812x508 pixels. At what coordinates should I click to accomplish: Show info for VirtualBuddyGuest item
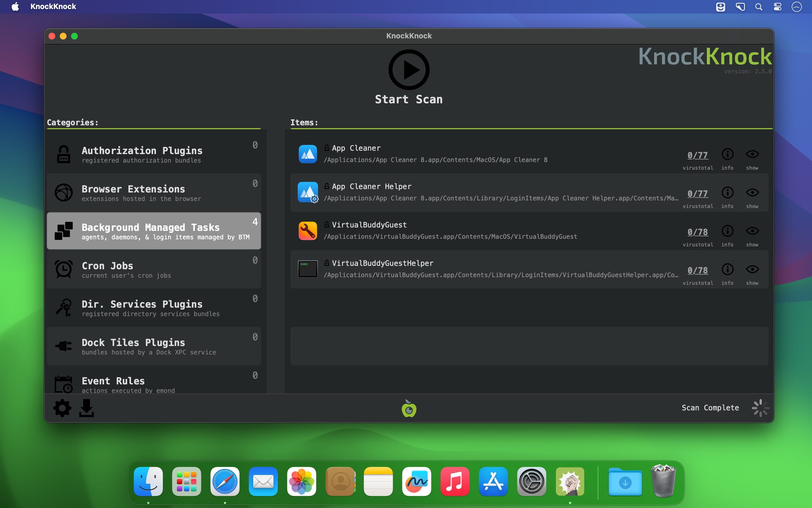pos(727,231)
